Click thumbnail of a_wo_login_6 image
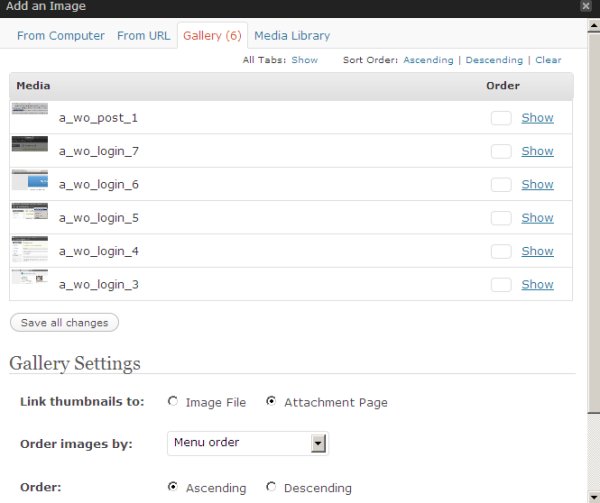600x503 pixels. (29, 179)
